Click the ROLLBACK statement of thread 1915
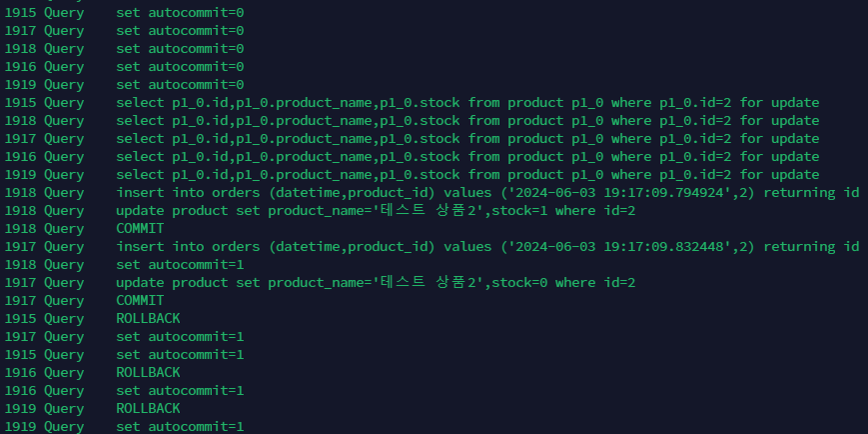The width and height of the screenshot is (868, 434). [x=148, y=319]
